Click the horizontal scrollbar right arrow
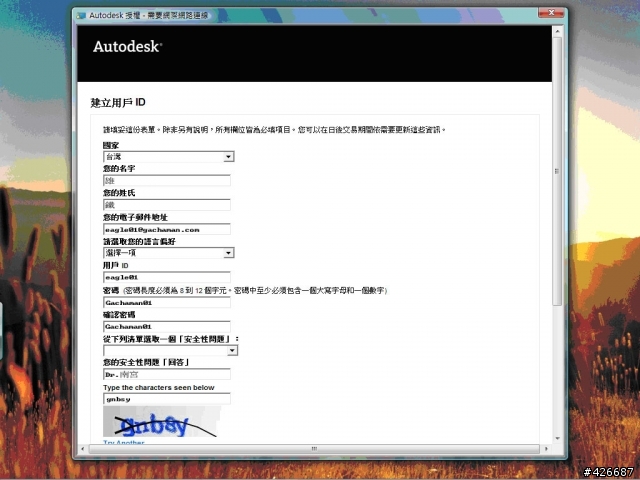This screenshot has width=640, height=480. point(547,449)
